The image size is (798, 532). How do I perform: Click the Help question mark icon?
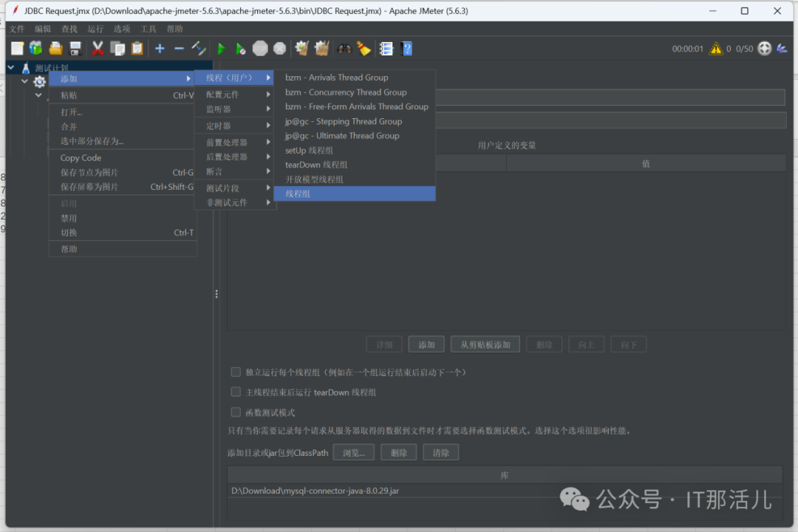click(x=406, y=48)
